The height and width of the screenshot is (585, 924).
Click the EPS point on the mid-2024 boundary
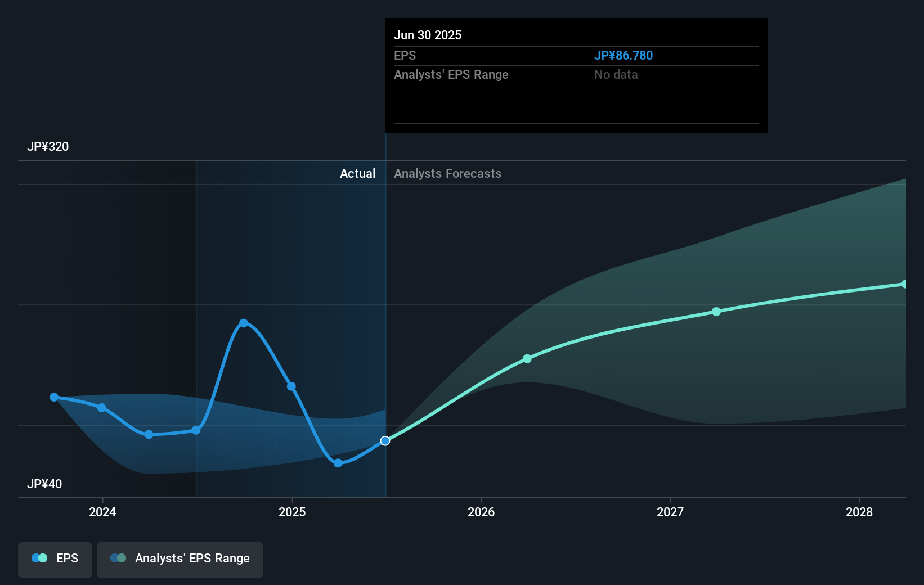coord(196,430)
